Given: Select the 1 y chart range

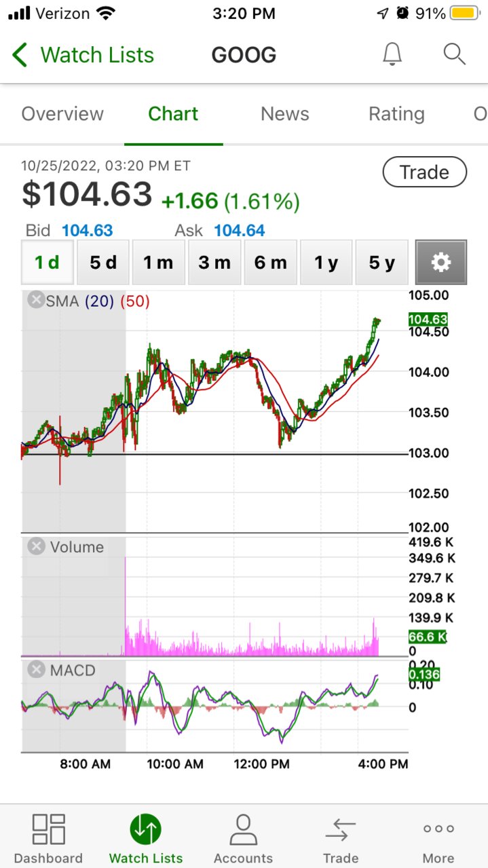Looking at the screenshot, I should click(326, 262).
